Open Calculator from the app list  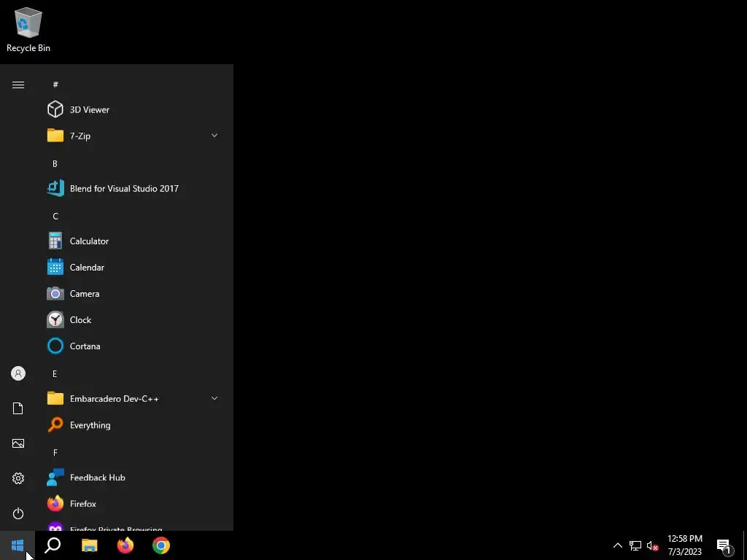(133, 241)
